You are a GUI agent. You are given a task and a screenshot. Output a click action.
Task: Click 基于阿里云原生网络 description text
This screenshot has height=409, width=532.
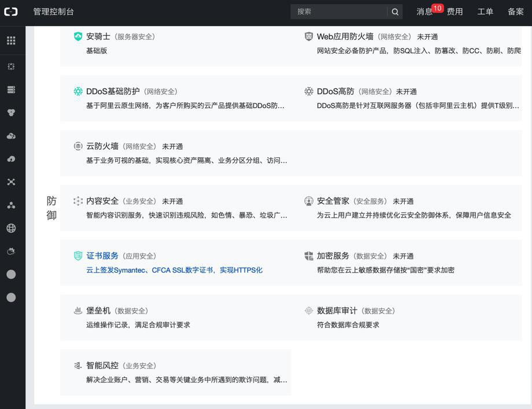[x=185, y=105]
